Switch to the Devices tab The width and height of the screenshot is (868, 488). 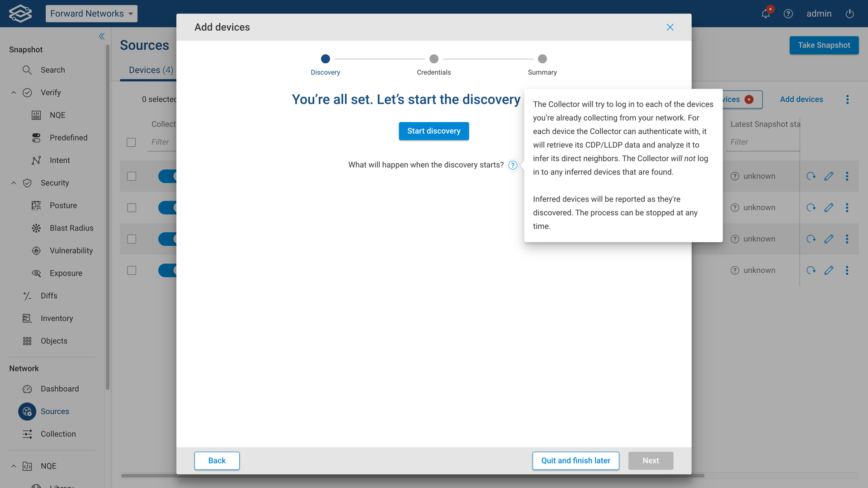click(151, 70)
